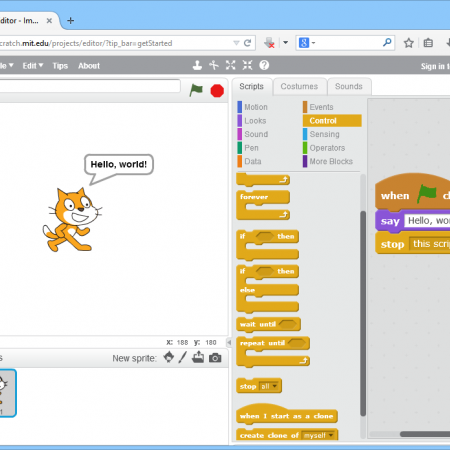This screenshot has width=450, height=450.
Task: Stop the project with red stop sign
Action: coord(217,91)
